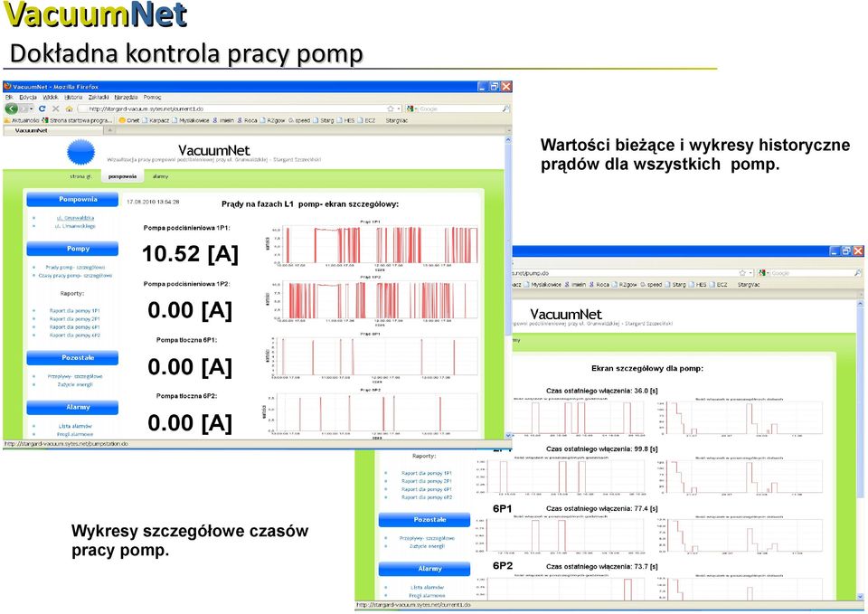The height and width of the screenshot is (614, 868).
Task: Open URL history dropdown in front window
Action: click(x=399, y=109)
